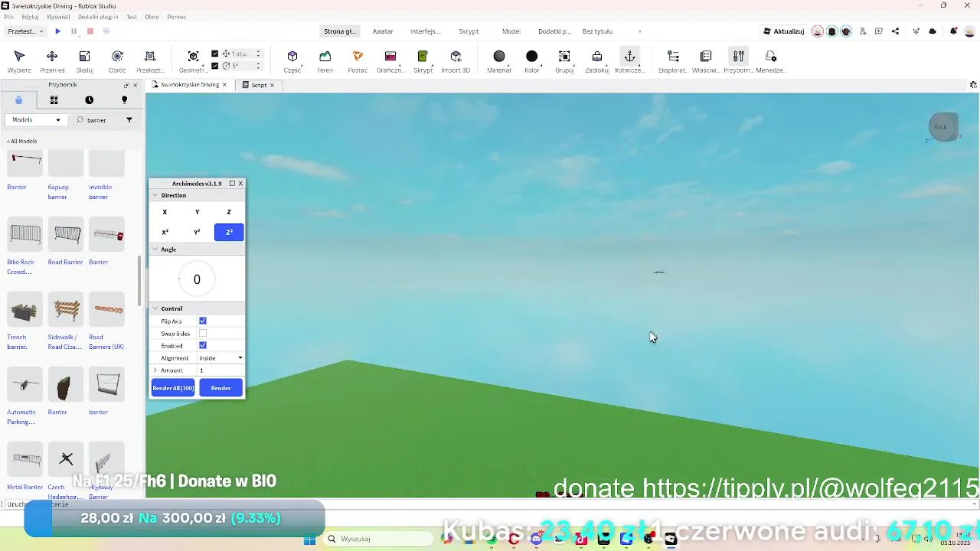Open the Graficzny interface tool
Image resolution: width=980 pixels, height=551 pixels.
pyautogui.click(x=390, y=60)
